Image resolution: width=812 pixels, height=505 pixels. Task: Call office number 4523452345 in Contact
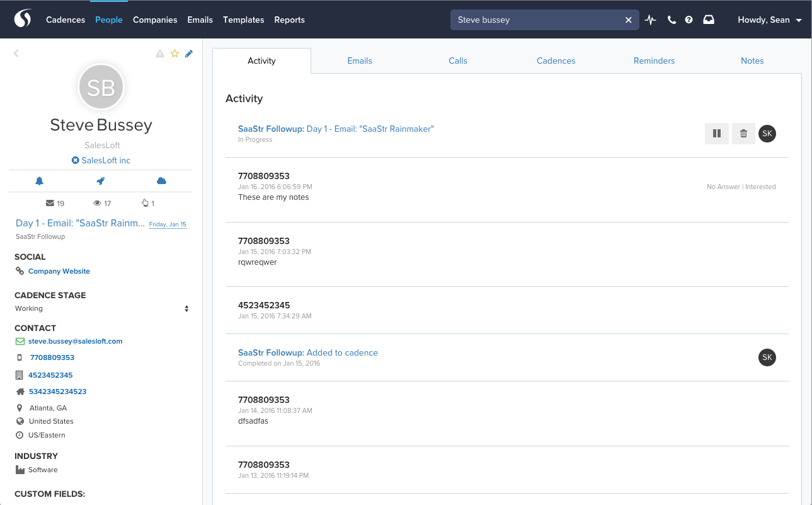point(50,375)
